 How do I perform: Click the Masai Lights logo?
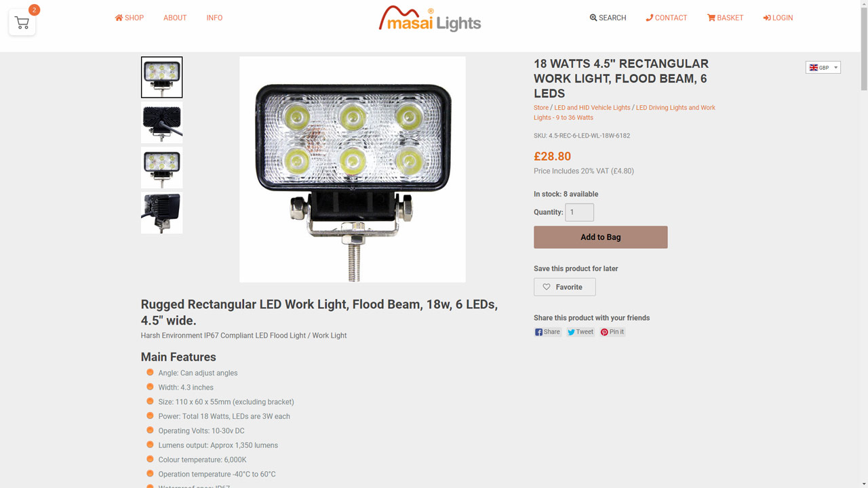pos(430,19)
